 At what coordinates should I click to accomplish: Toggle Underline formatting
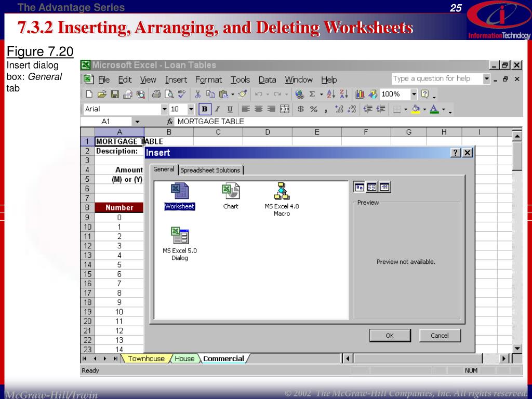230,109
